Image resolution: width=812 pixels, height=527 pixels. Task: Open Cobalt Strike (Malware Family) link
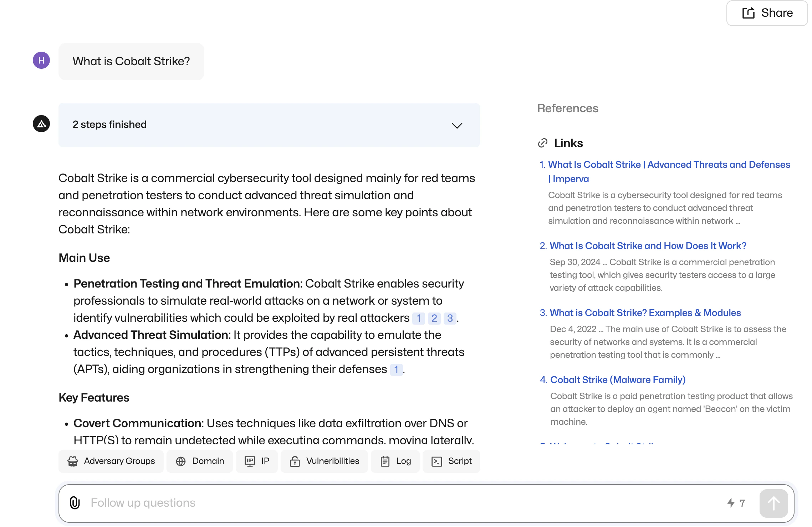[x=618, y=380]
